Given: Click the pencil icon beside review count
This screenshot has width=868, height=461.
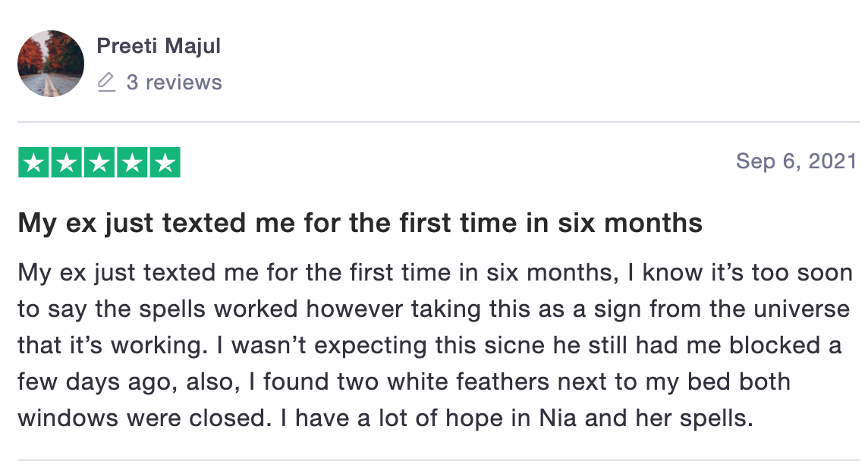Looking at the screenshot, I should 106,82.
